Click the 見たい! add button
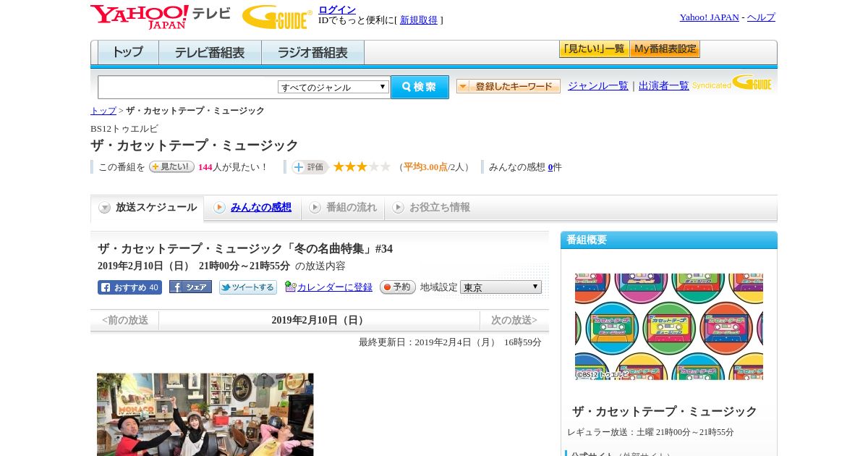The width and height of the screenshot is (868, 456). pyautogui.click(x=171, y=166)
